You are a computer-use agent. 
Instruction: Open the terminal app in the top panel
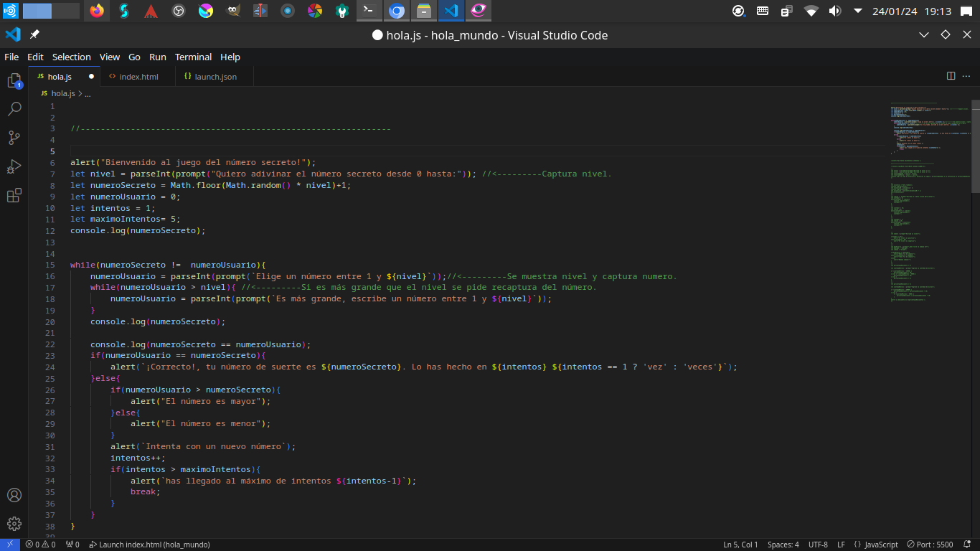(x=369, y=11)
